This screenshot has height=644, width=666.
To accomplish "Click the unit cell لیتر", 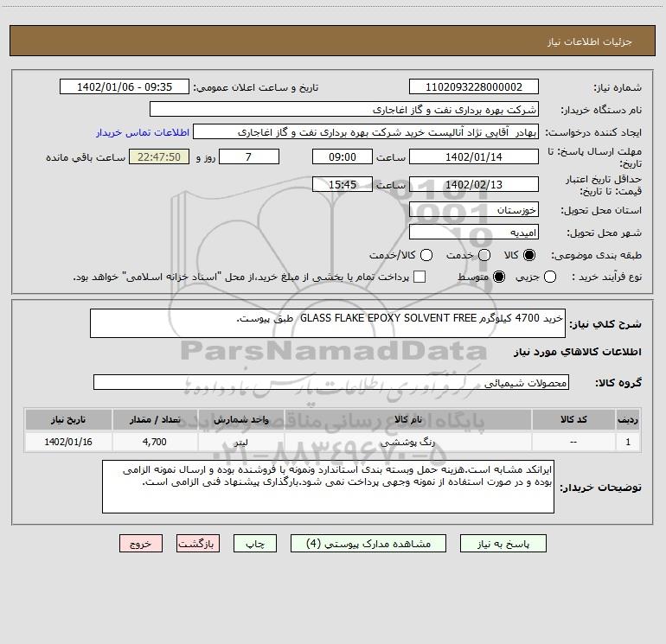I will (240, 442).
